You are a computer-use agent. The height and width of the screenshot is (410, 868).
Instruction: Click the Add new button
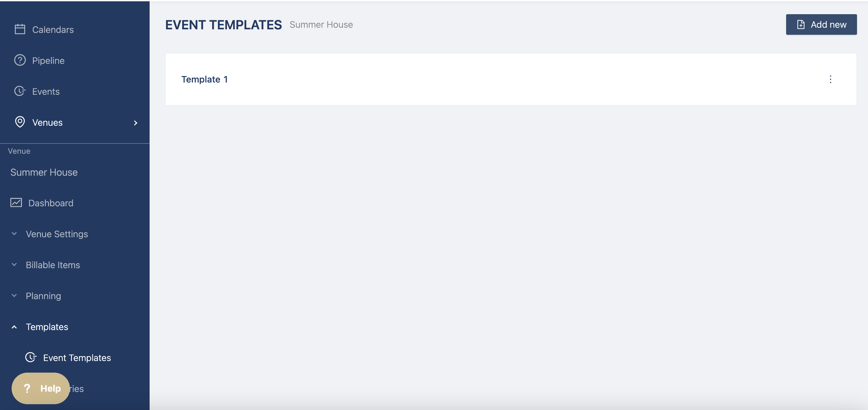(821, 24)
